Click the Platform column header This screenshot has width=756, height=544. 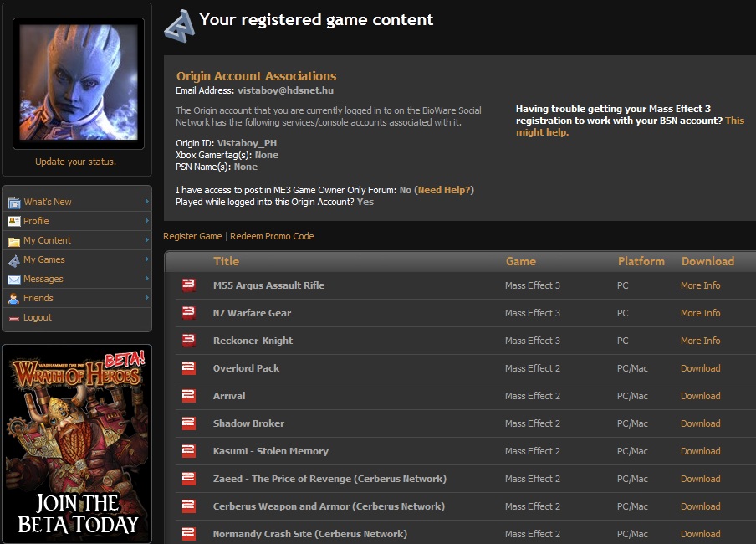pos(641,261)
